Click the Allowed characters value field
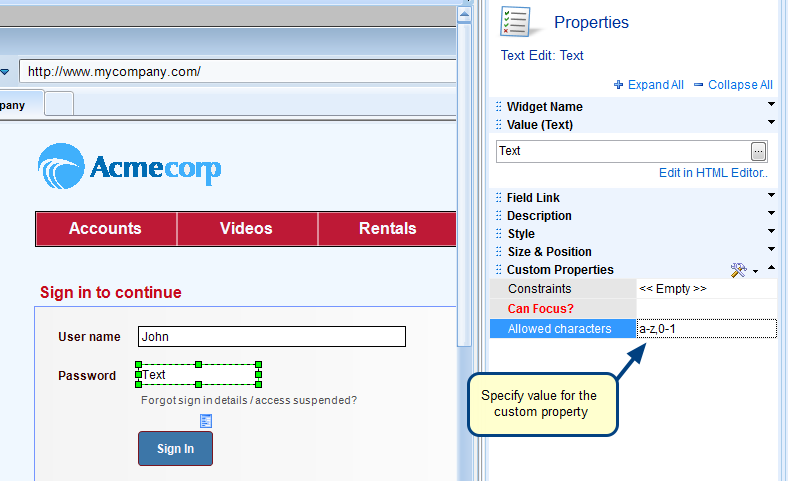The image size is (788, 481). click(706, 329)
